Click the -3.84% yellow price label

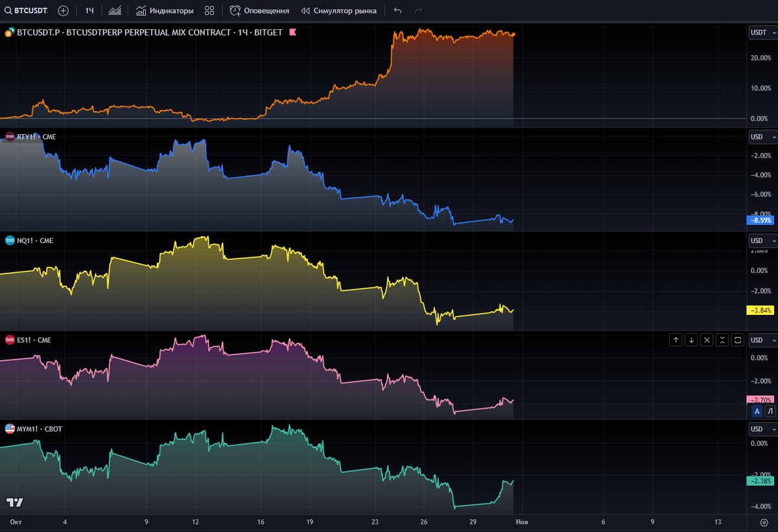[x=760, y=310]
